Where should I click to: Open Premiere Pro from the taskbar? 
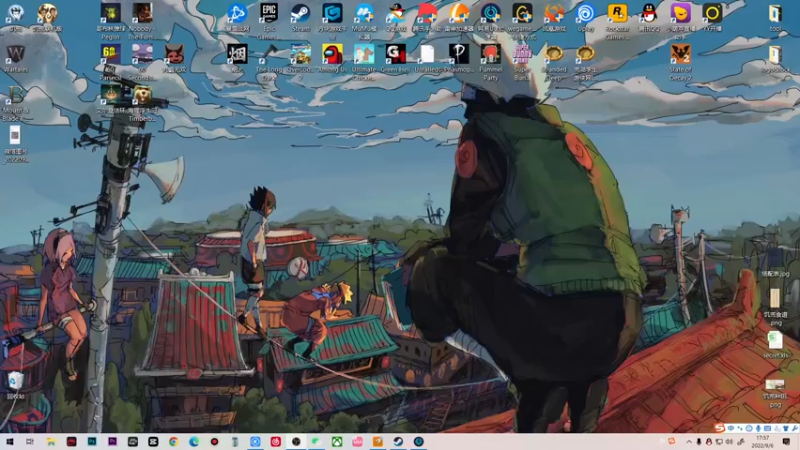(112, 442)
